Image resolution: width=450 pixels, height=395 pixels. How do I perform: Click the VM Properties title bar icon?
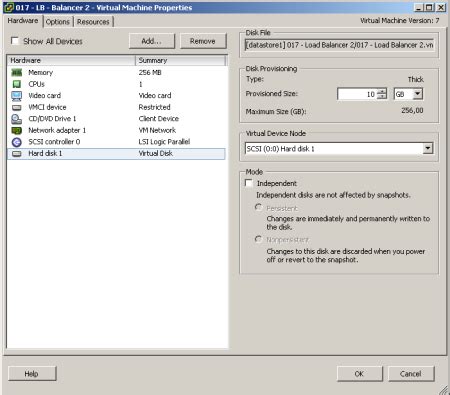[9, 7]
